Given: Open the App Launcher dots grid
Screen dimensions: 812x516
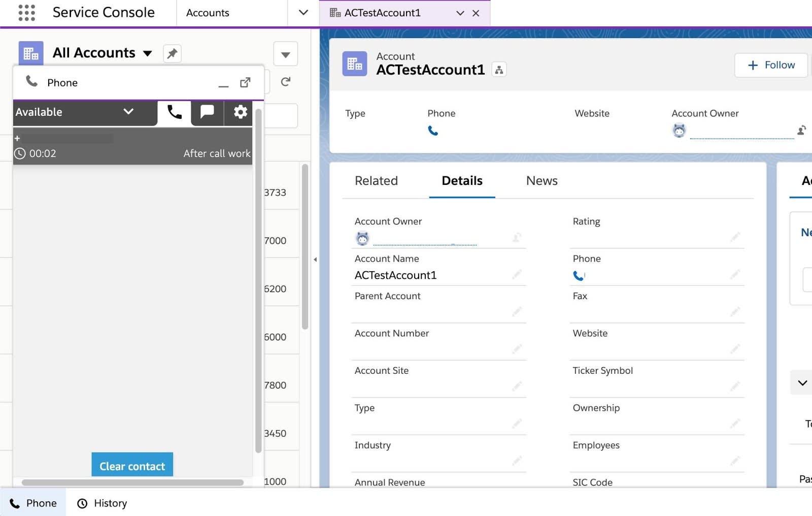Looking at the screenshot, I should 26,13.
